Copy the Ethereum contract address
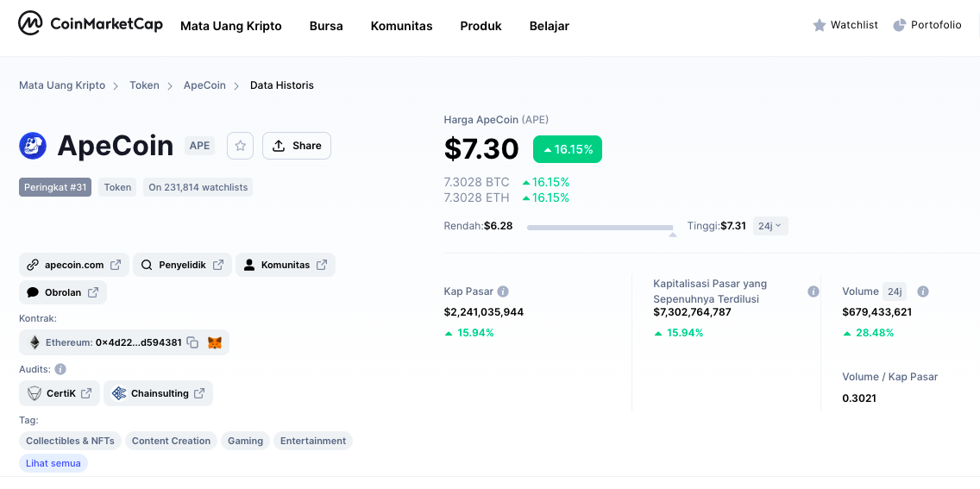The height and width of the screenshot is (489, 980). pyautogui.click(x=192, y=342)
